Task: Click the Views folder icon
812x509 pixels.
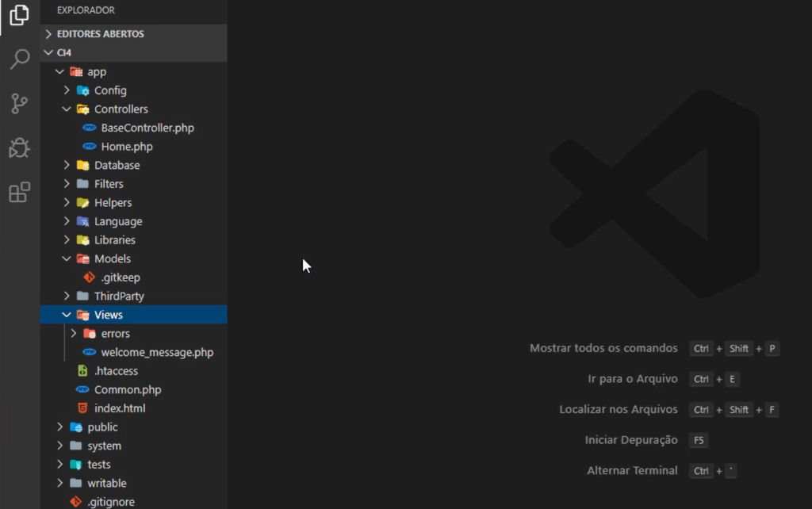Action: tap(82, 315)
